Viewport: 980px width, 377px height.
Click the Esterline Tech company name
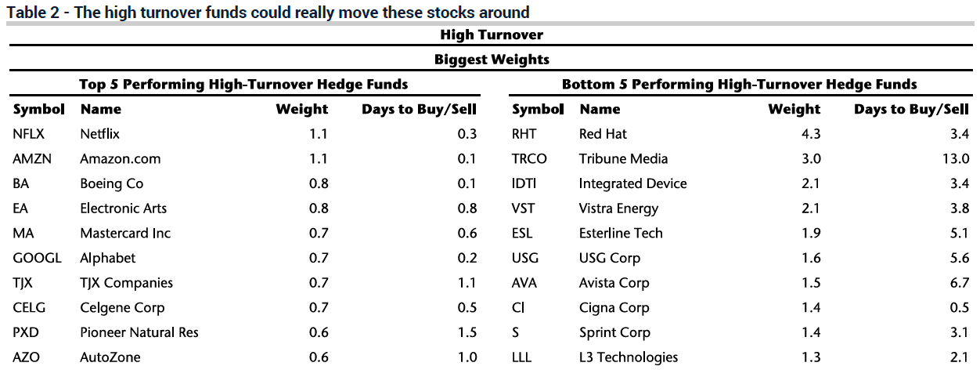click(621, 233)
